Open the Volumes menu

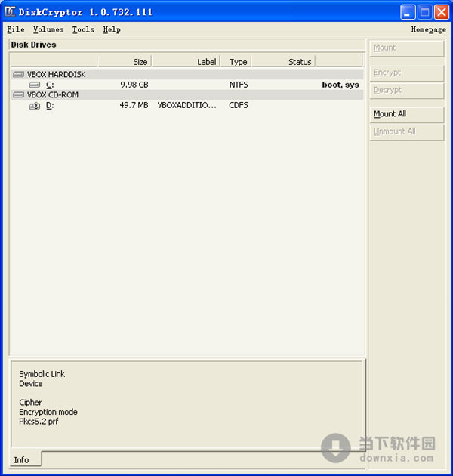(48, 29)
